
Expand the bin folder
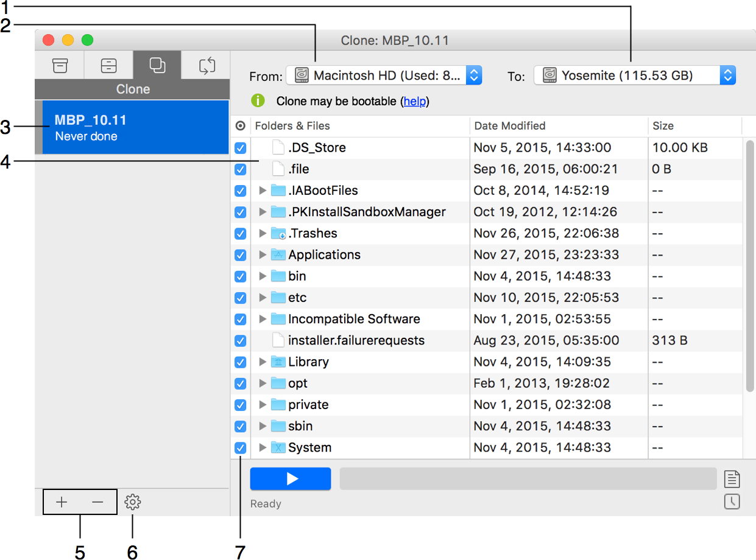click(263, 276)
